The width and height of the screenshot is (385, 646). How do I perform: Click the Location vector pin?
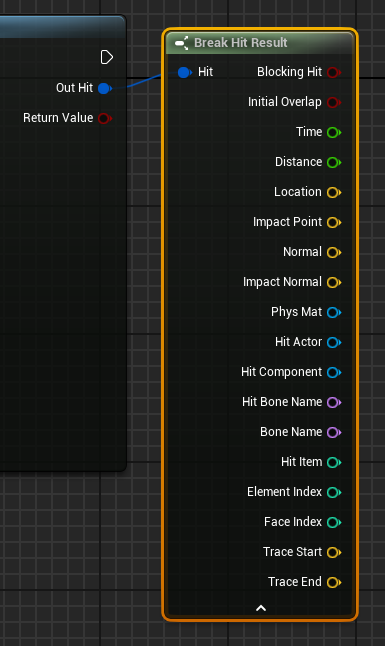pyautogui.click(x=333, y=192)
